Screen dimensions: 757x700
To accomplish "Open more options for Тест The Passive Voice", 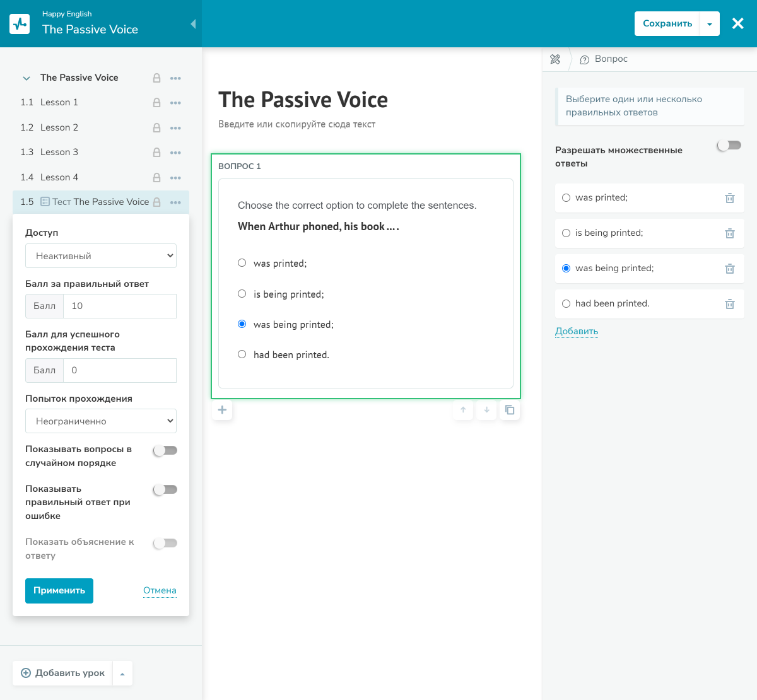I will (175, 202).
